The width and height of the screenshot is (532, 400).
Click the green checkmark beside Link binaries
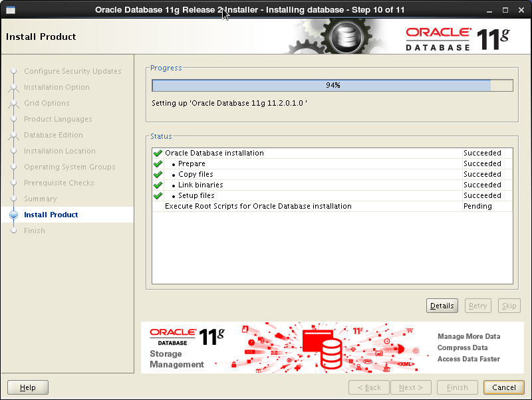pyautogui.click(x=158, y=185)
